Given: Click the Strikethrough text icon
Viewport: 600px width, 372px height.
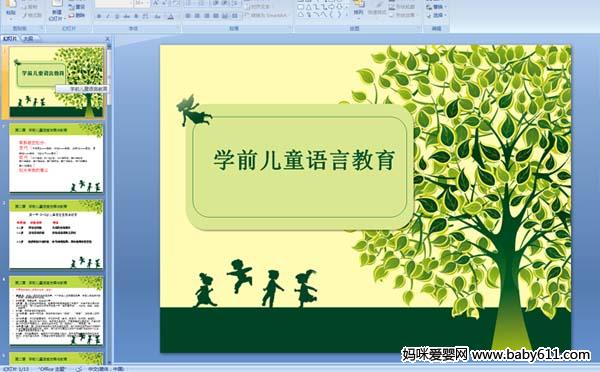Looking at the screenshot, I should (126, 16).
